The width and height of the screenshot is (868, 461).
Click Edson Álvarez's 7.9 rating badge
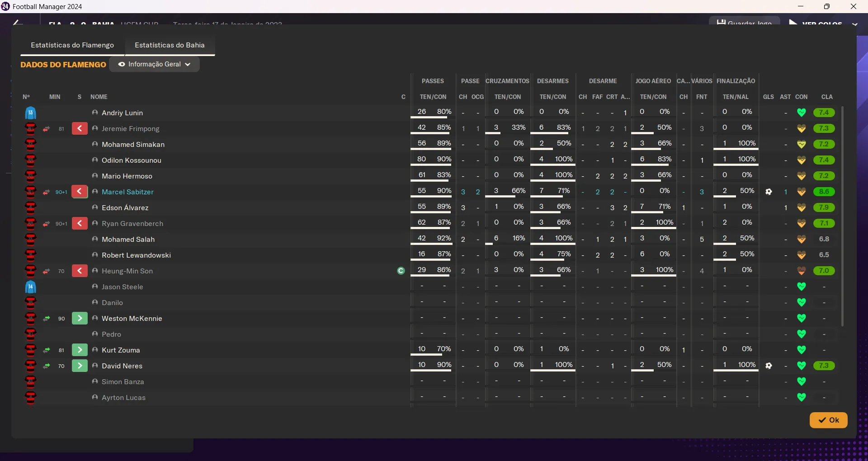coord(824,207)
